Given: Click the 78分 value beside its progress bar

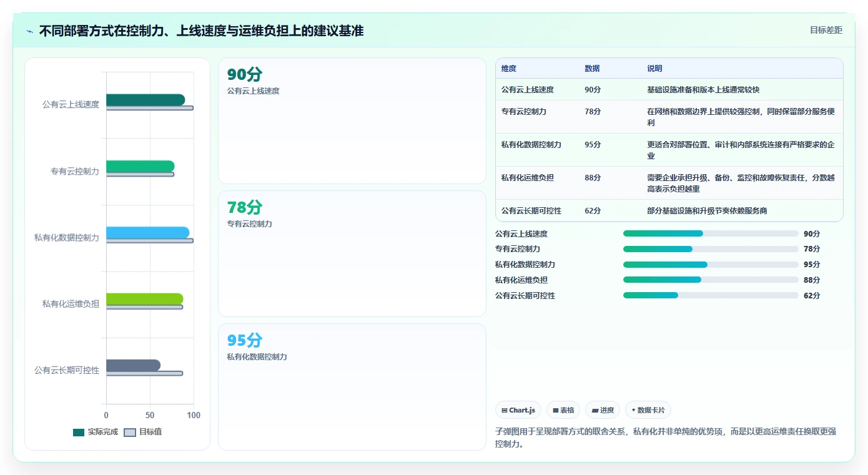Looking at the screenshot, I should pyautogui.click(x=812, y=249).
